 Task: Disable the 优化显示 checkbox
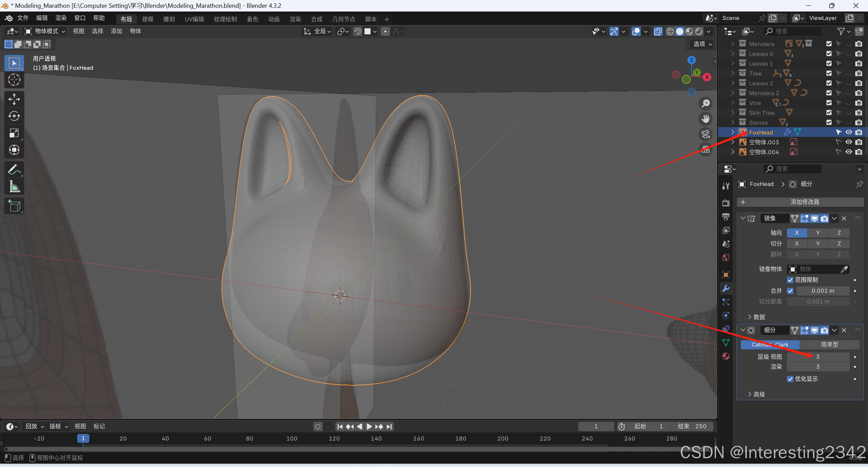pos(790,379)
